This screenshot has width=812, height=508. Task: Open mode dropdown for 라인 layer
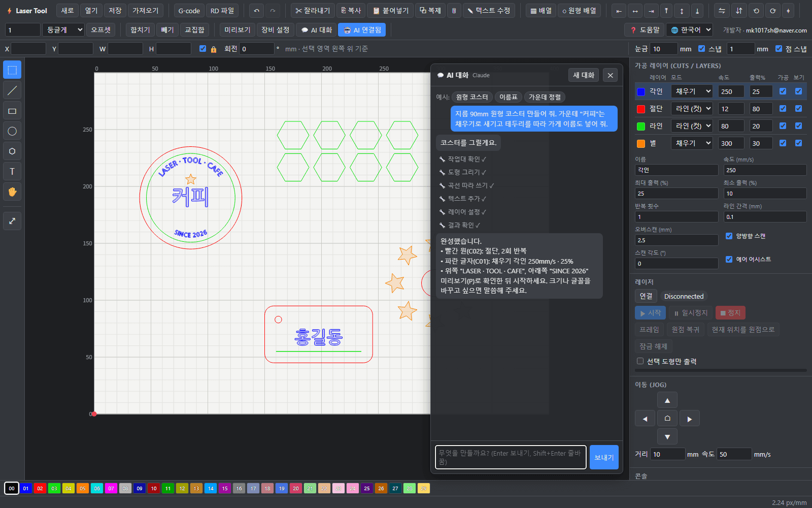click(x=693, y=126)
